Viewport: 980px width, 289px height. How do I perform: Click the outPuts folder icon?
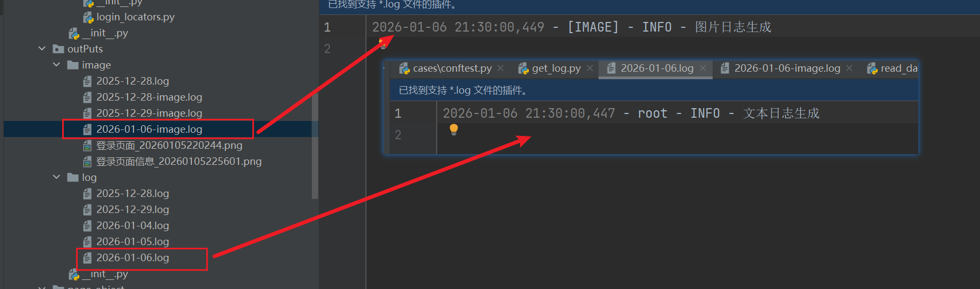coord(58,49)
